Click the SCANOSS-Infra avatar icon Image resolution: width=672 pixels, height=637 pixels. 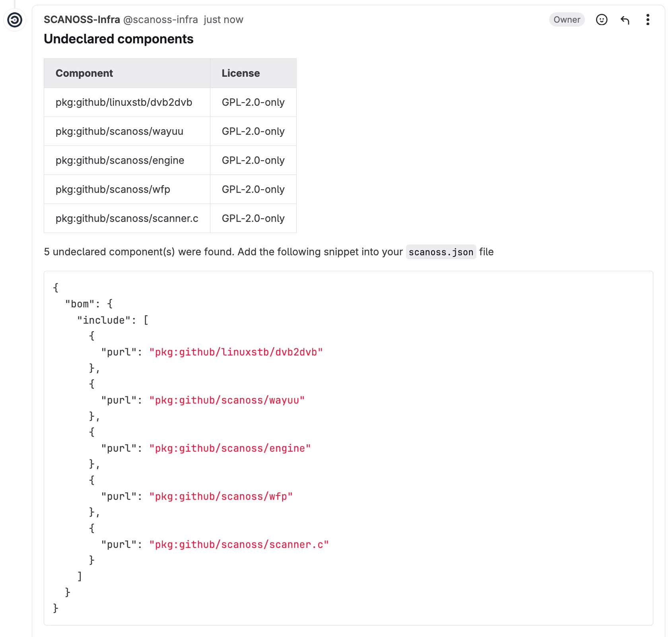[x=15, y=19]
